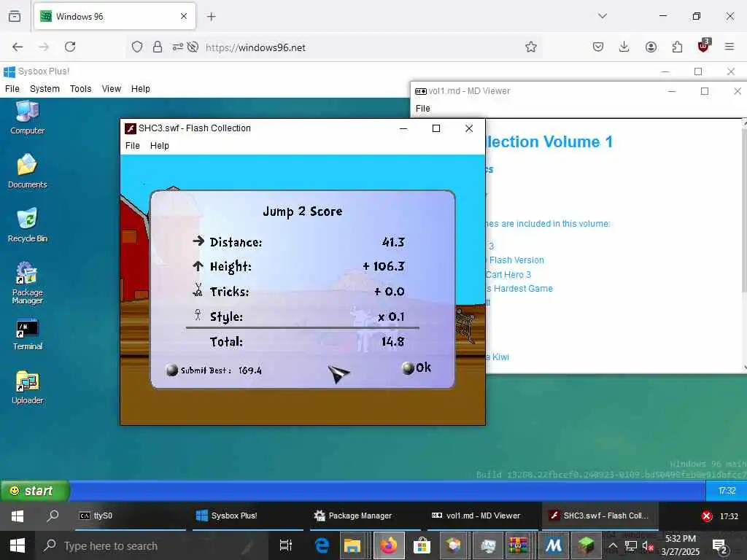Open the Pocket save icon
Screen dimensions: 747x560
598,47
